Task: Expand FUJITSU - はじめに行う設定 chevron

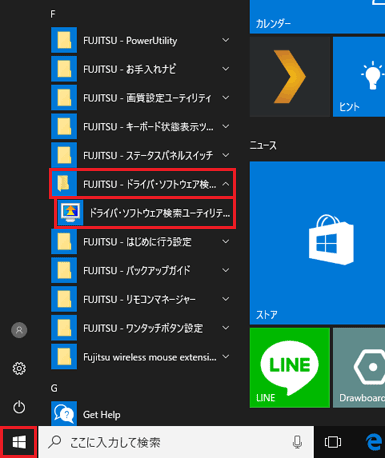Action: coord(226,241)
